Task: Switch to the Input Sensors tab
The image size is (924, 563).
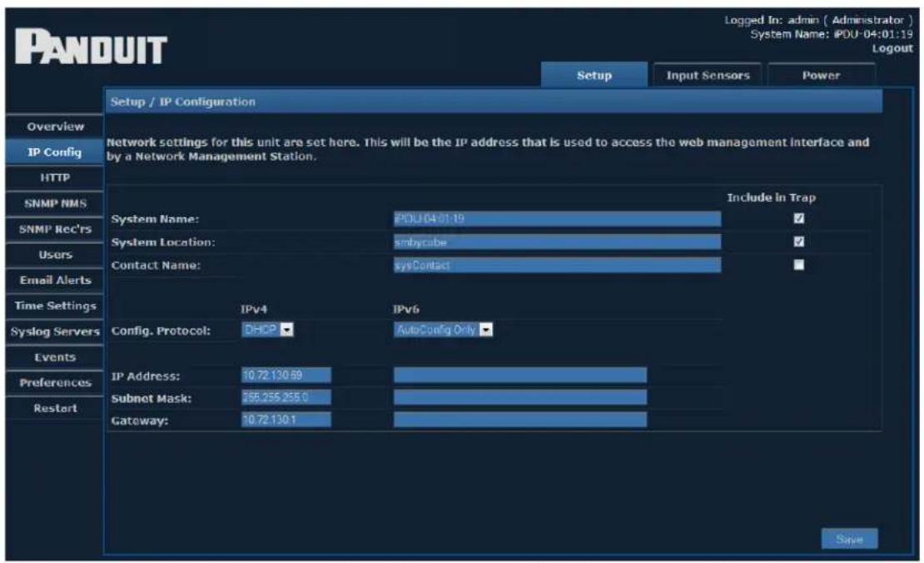Action: pos(708,75)
